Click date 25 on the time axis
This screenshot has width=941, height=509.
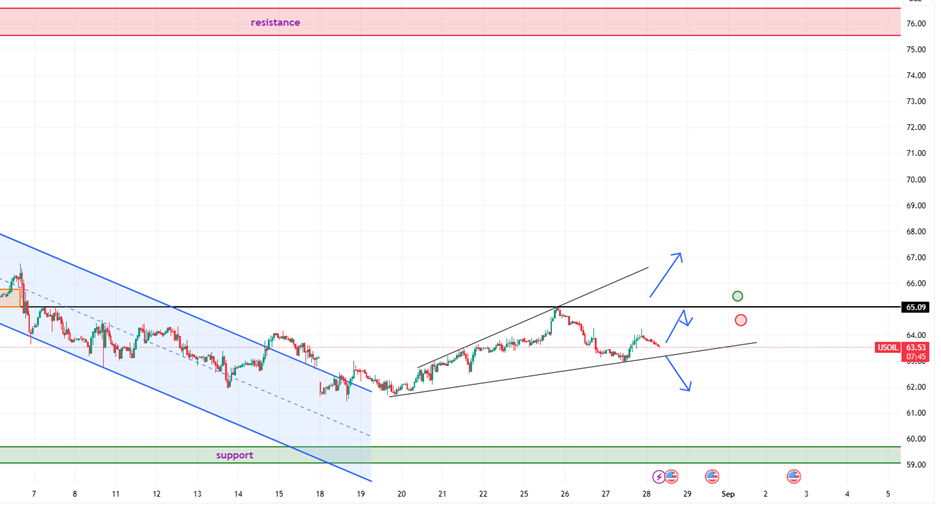coord(524,494)
